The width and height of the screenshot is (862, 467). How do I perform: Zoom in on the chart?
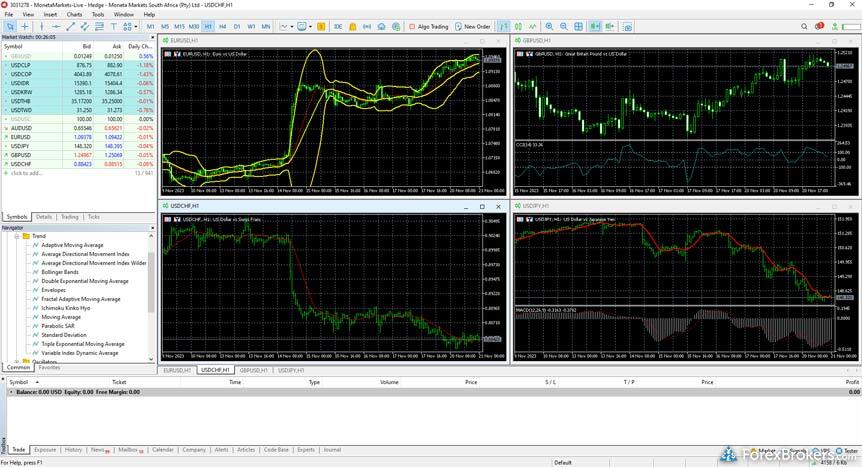click(x=549, y=26)
